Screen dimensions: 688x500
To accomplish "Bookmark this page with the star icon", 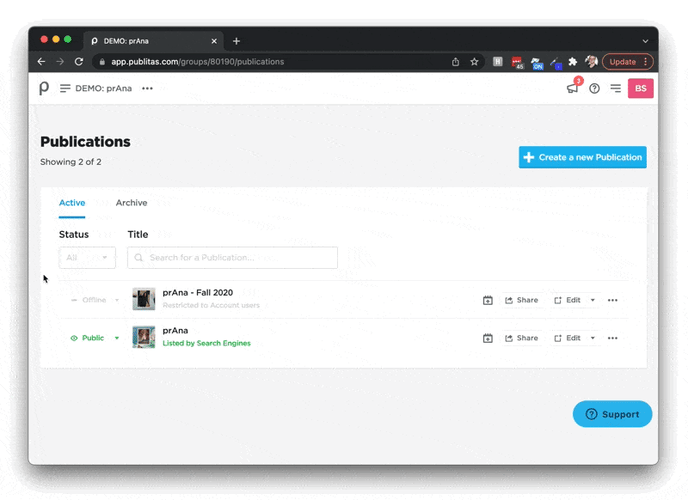I will pos(474,61).
